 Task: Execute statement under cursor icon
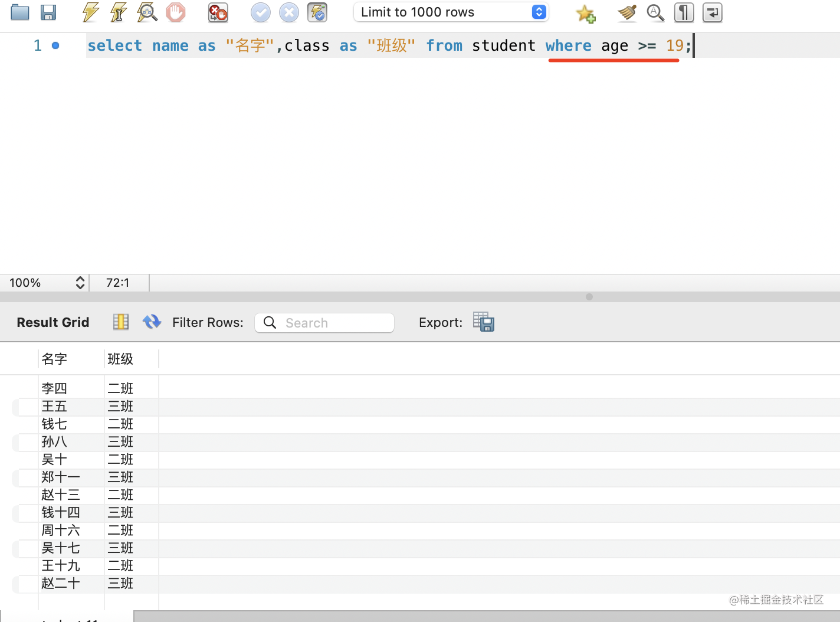pos(119,12)
